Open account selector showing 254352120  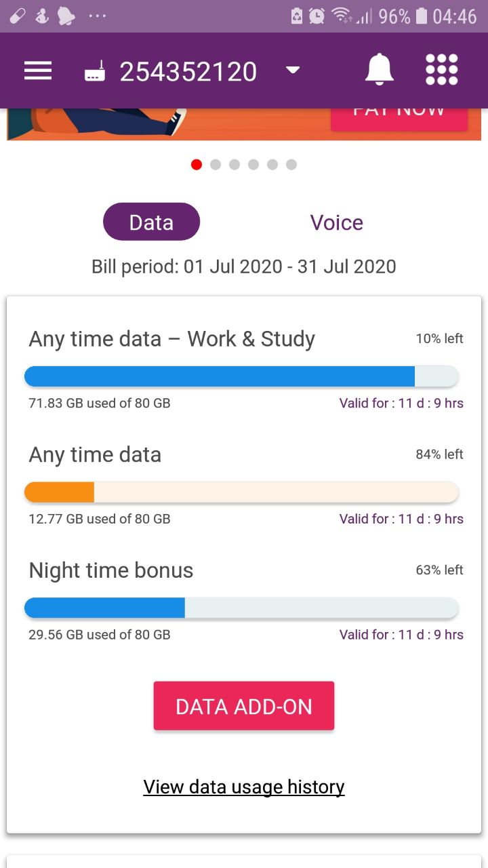pos(188,71)
